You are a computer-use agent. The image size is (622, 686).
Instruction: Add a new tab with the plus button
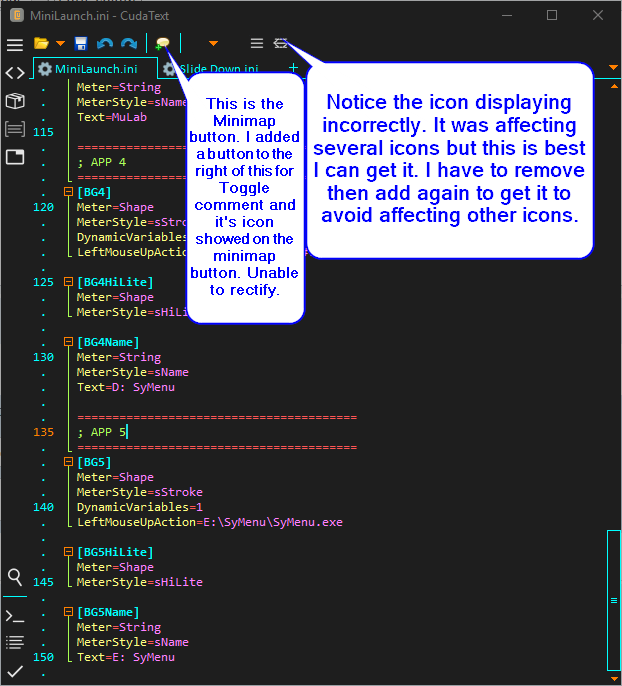[x=293, y=68]
